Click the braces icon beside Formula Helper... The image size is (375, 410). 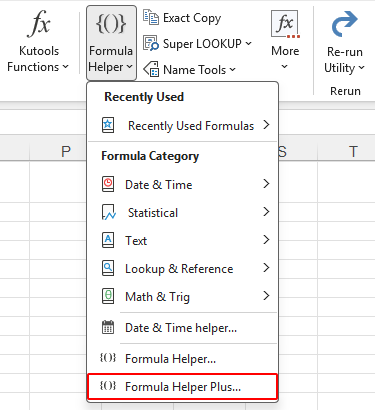click(108, 358)
